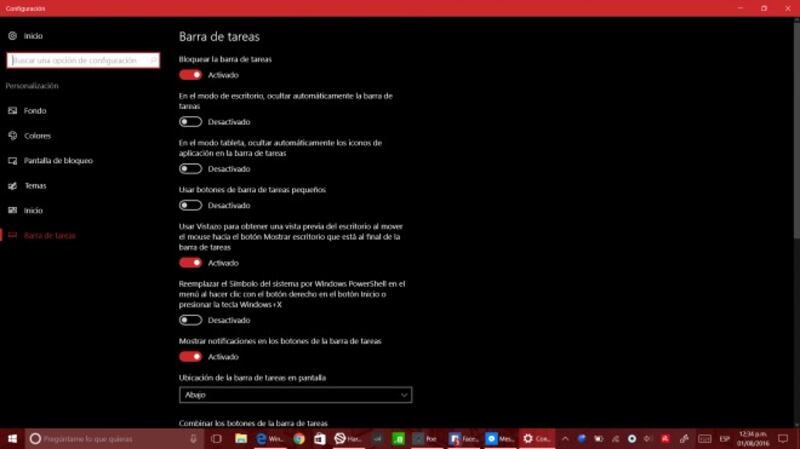Select the Colores palette icon
Image resolution: width=800 pixels, height=449 pixels.
(12, 136)
